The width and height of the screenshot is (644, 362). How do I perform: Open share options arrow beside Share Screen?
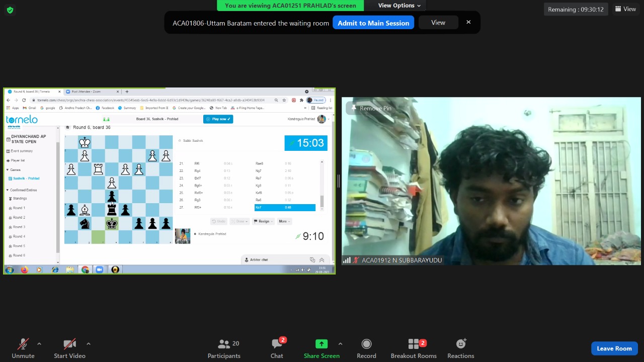pyautogui.click(x=340, y=344)
